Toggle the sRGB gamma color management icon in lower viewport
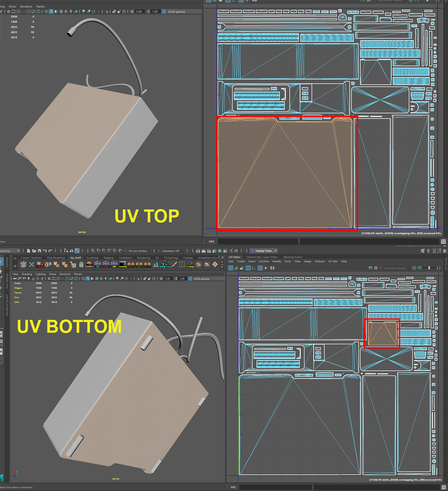 (x=190, y=279)
